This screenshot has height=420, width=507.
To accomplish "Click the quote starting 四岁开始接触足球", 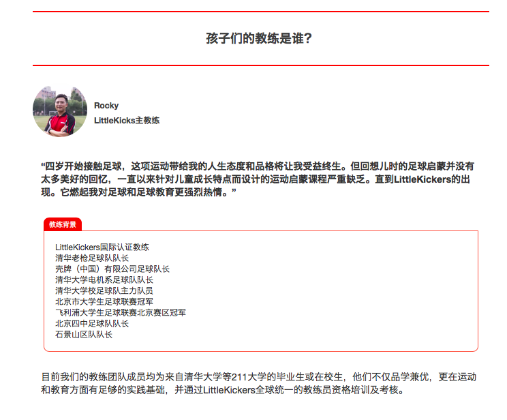I will [x=257, y=179].
